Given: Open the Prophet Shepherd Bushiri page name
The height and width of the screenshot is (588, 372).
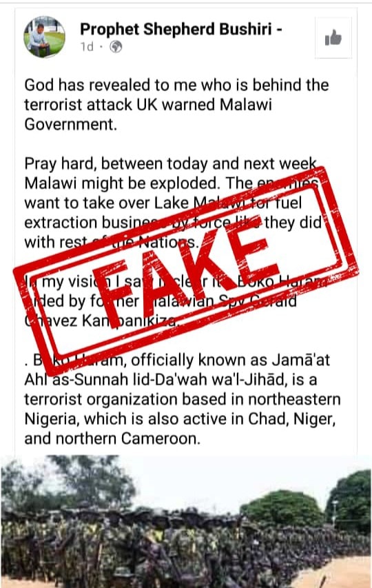Looking at the screenshot, I should (176, 29).
